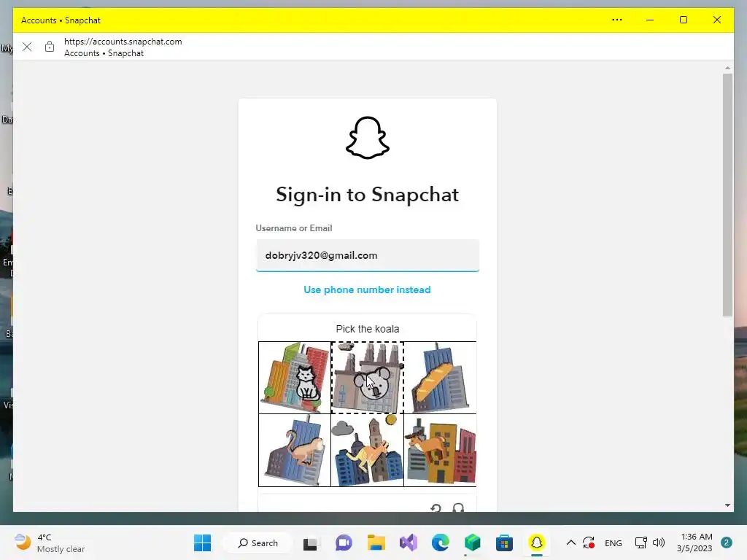747x560 pixels.
Task: Click the page vertical scrollbar thumb
Action: (x=727, y=195)
